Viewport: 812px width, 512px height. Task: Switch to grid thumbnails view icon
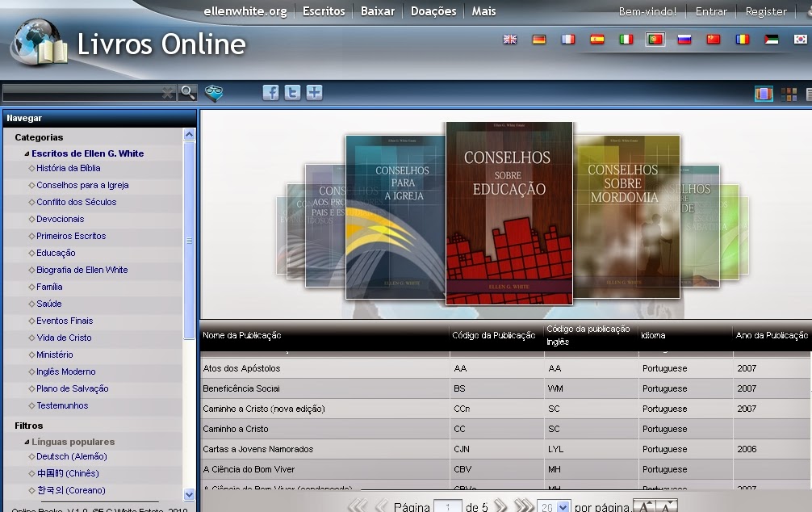pyautogui.click(x=789, y=94)
